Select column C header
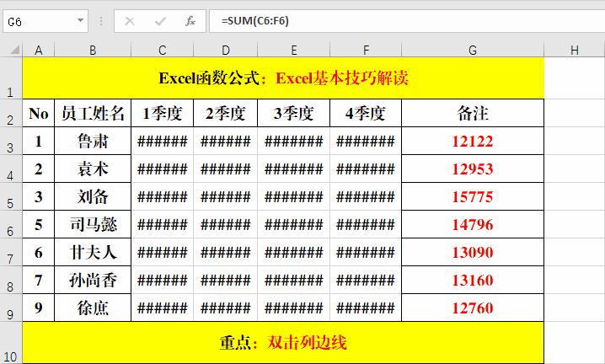The height and width of the screenshot is (364, 605). coord(162,50)
